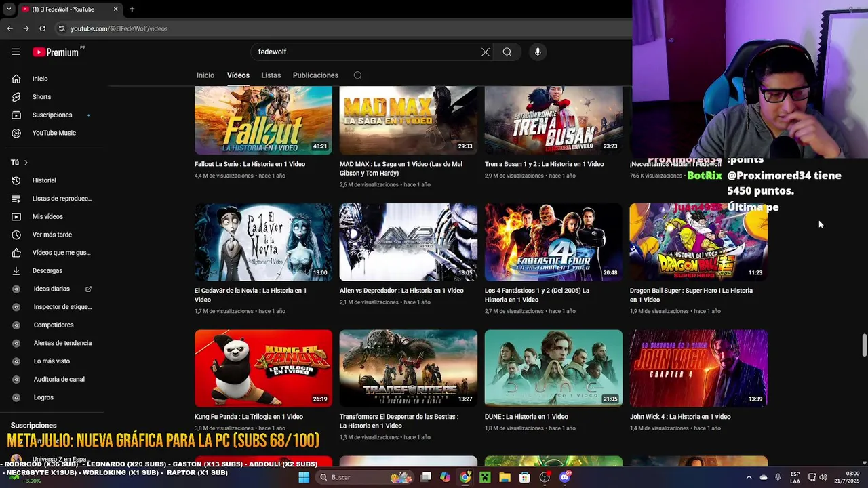Screen dimensions: 868x488
Task: Open Fallout La Serie video thumbnail
Action: pyautogui.click(x=263, y=121)
